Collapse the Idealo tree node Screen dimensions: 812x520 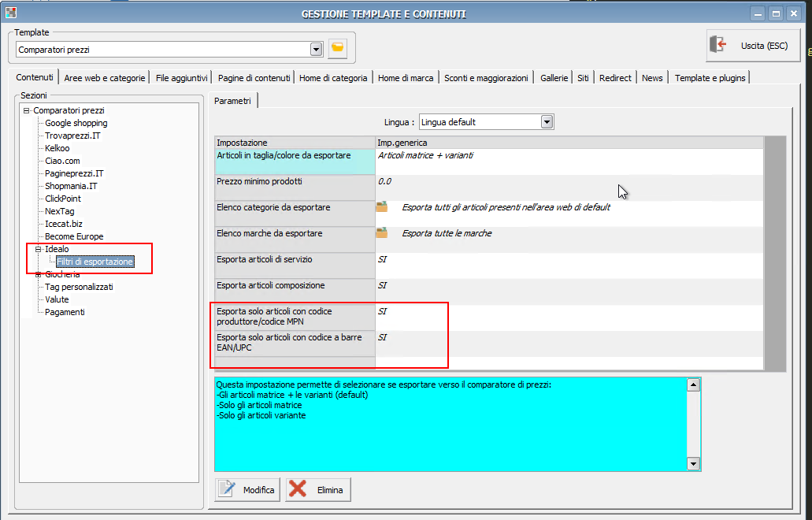tap(38, 249)
